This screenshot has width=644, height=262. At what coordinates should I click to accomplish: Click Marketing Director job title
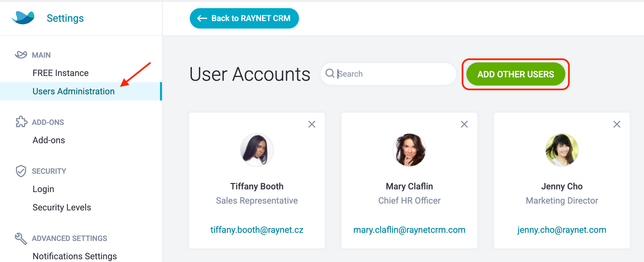[562, 201]
